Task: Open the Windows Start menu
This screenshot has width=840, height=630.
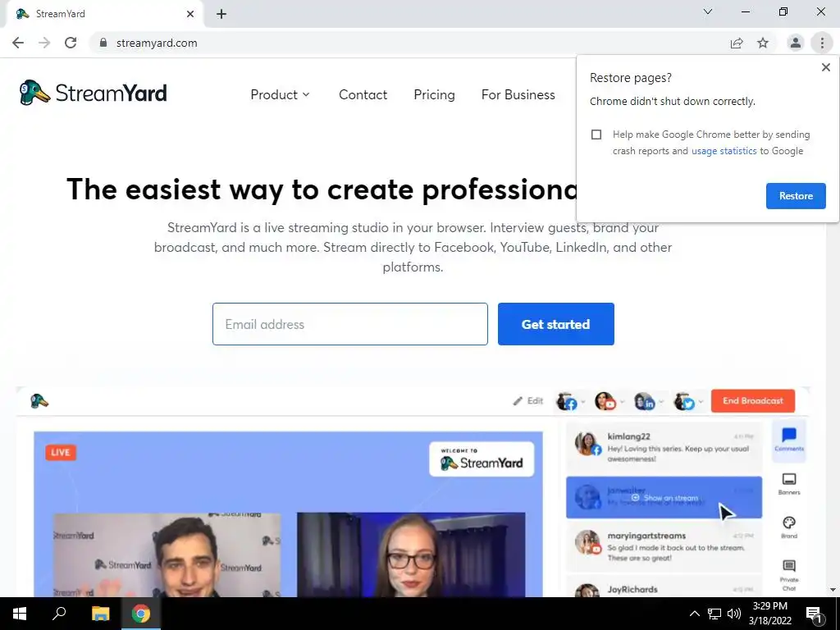Action: pyautogui.click(x=20, y=614)
